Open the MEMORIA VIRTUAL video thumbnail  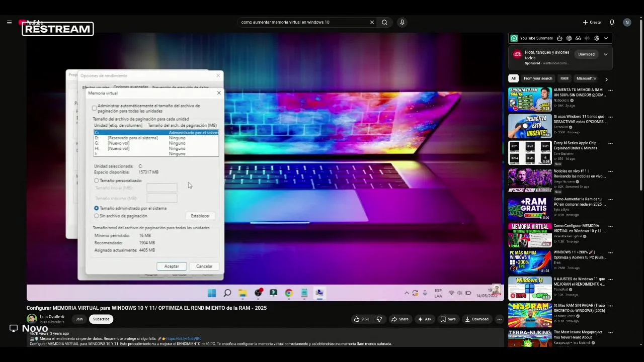(x=530, y=235)
